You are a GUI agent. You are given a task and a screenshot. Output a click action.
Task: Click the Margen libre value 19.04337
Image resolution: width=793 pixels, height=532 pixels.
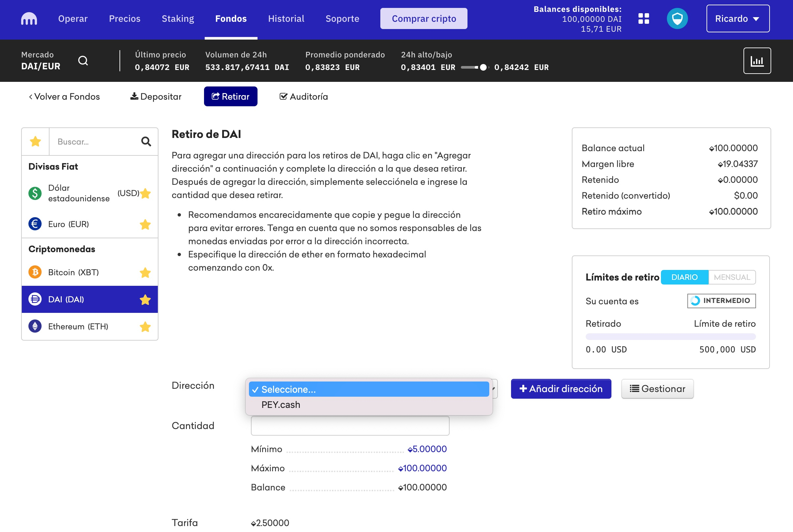(x=737, y=164)
